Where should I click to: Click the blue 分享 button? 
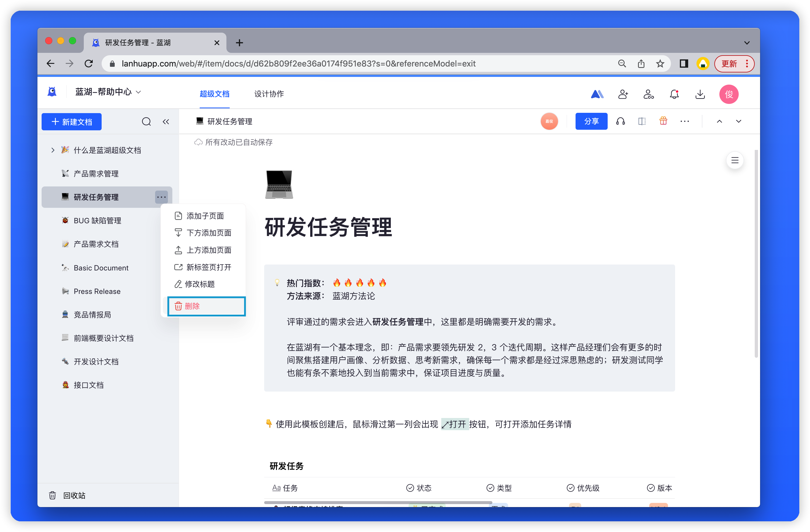pos(591,121)
